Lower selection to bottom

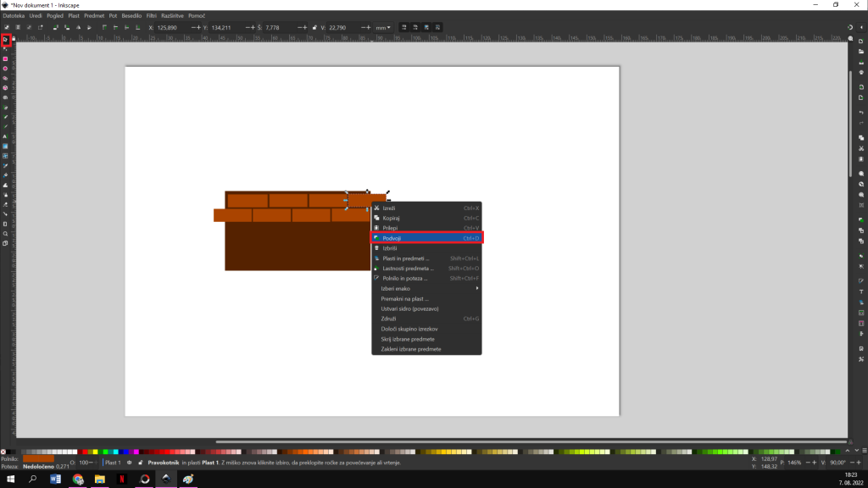click(x=138, y=27)
